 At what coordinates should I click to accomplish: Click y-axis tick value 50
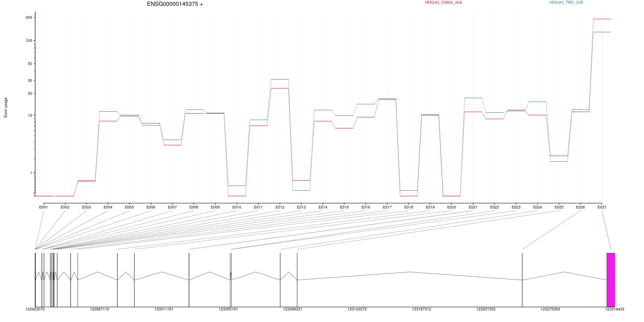[x=30, y=64]
